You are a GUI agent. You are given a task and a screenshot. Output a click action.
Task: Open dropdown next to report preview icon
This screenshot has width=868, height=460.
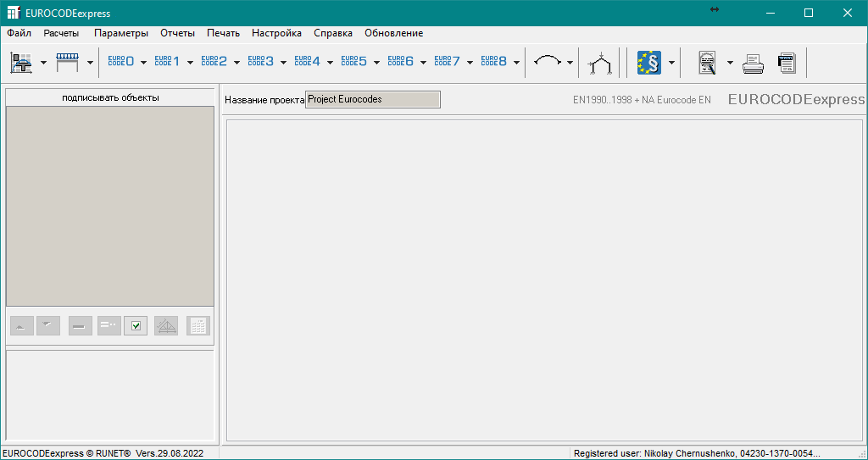[730, 63]
